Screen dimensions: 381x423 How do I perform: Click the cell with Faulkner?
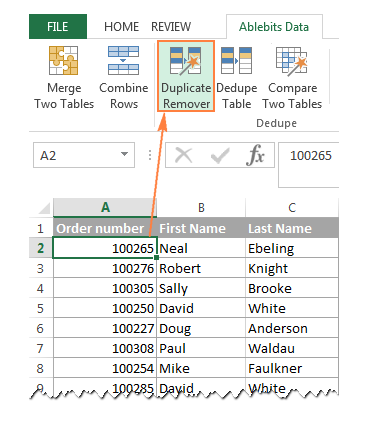[x=292, y=368]
